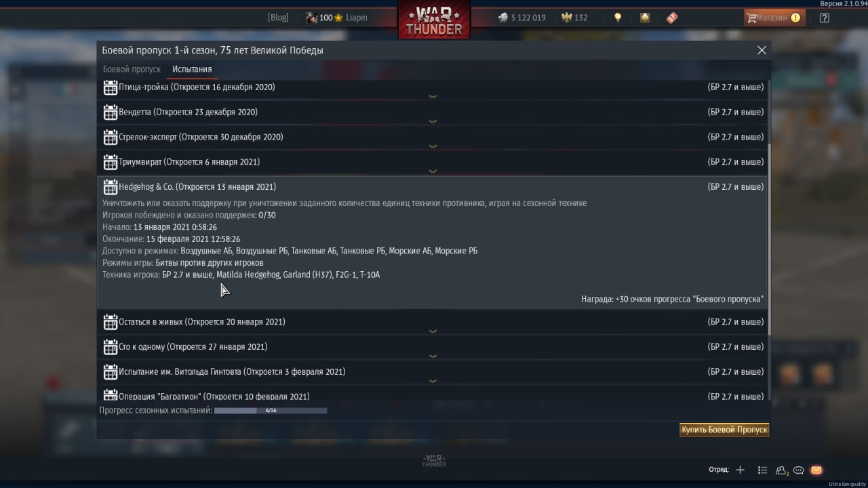Click Купить Боевой Пропуск button
Image resolution: width=868 pixels, height=488 pixels.
click(724, 430)
